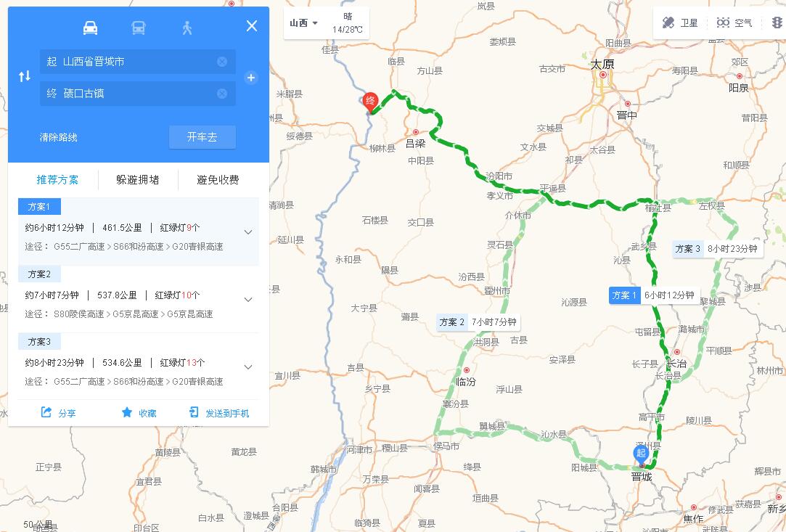Toggle the 卫星 satellite view
Screen dimensions: 786x532
tap(680, 22)
